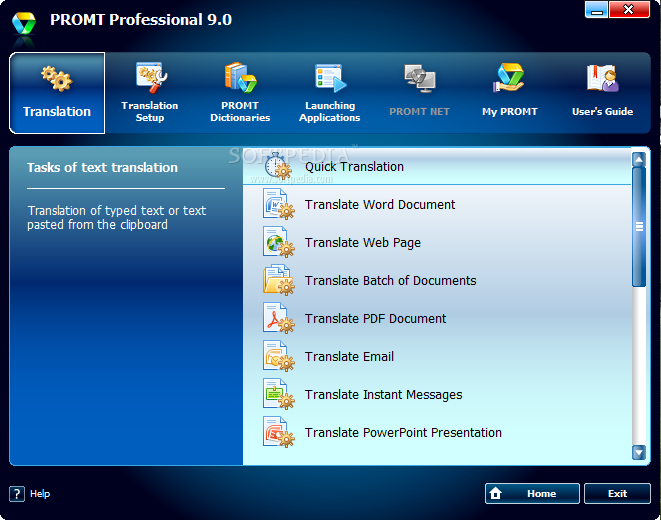The image size is (661, 520).
Task: Choose Translate PDF Document text
Action: point(375,319)
